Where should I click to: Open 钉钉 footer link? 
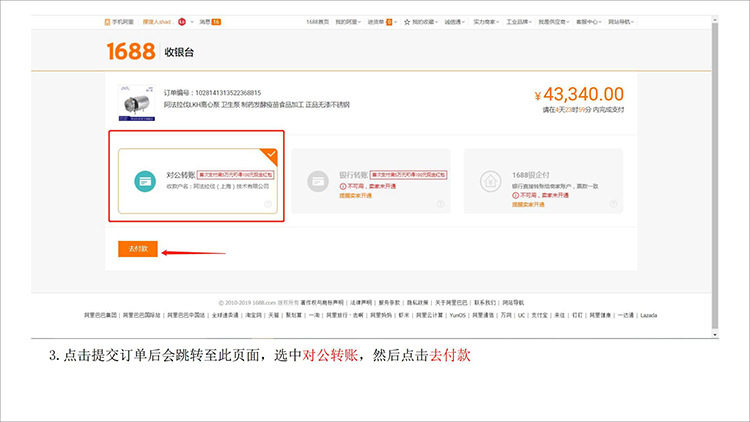click(577, 315)
